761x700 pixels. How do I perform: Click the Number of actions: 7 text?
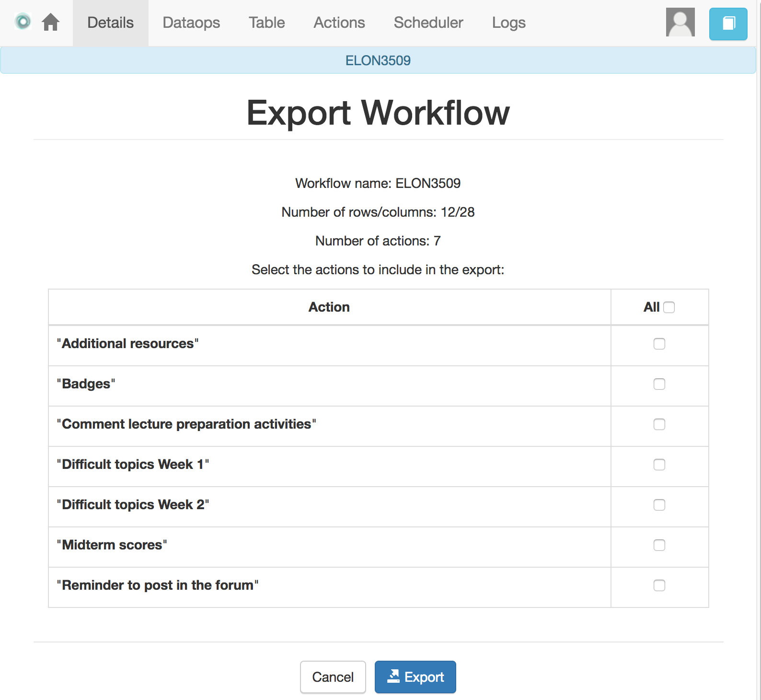[x=378, y=241]
